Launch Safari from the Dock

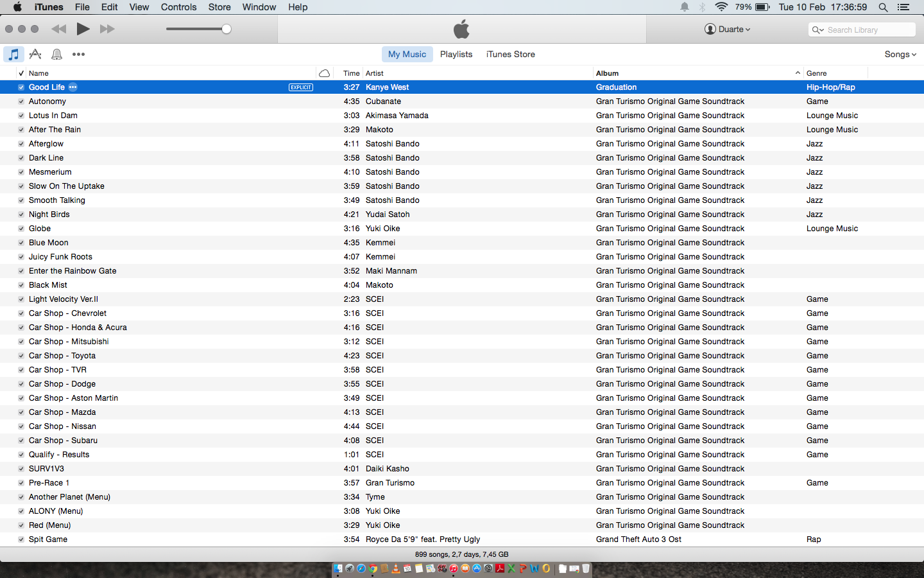(x=361, y=568)
